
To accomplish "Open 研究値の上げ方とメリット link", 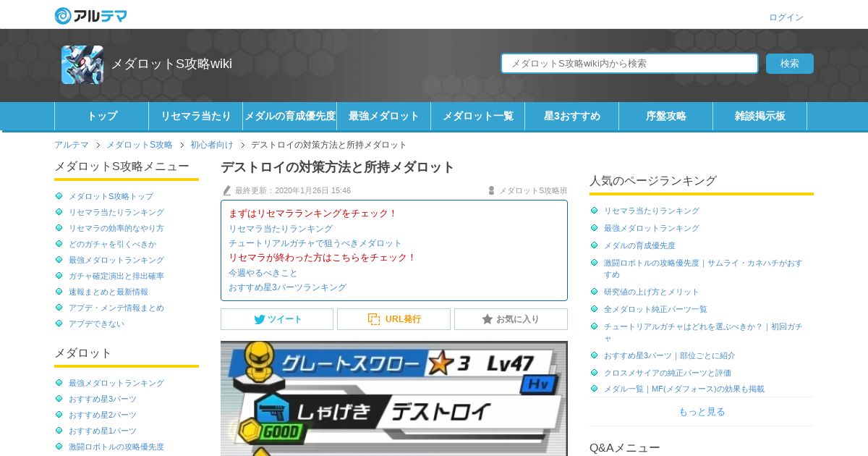I will (x=652, y=292).
